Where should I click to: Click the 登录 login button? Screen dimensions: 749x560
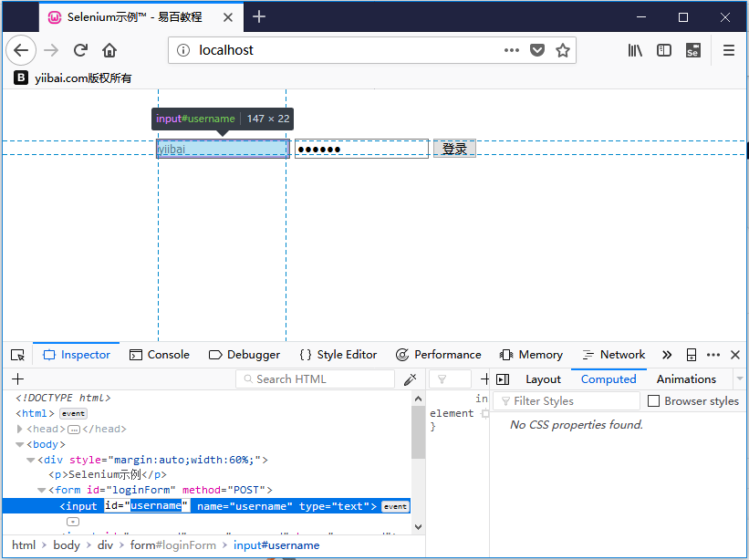point(454,149)
